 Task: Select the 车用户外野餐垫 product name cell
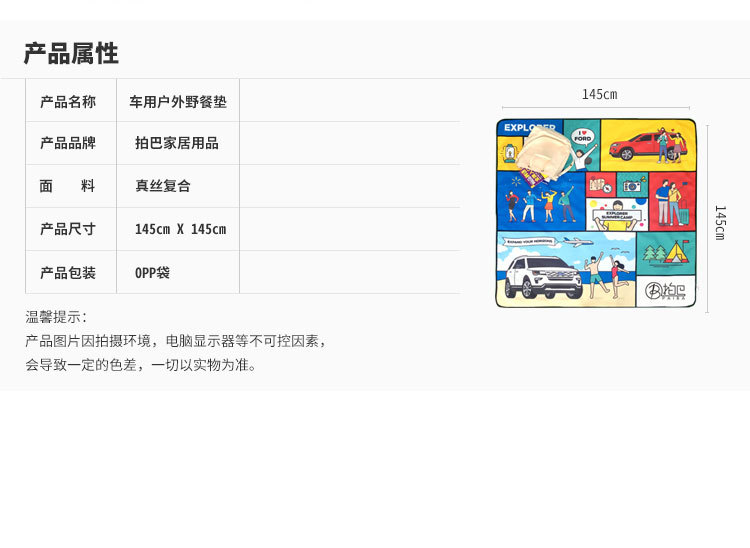(178, 101)
